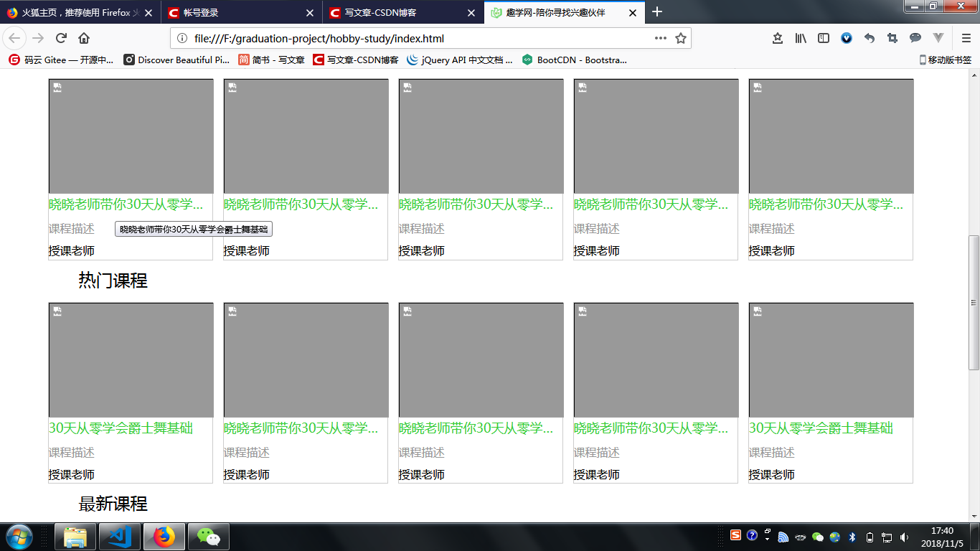
Task: Open the volume speaker tray icon
Action: tap(904, 537)
